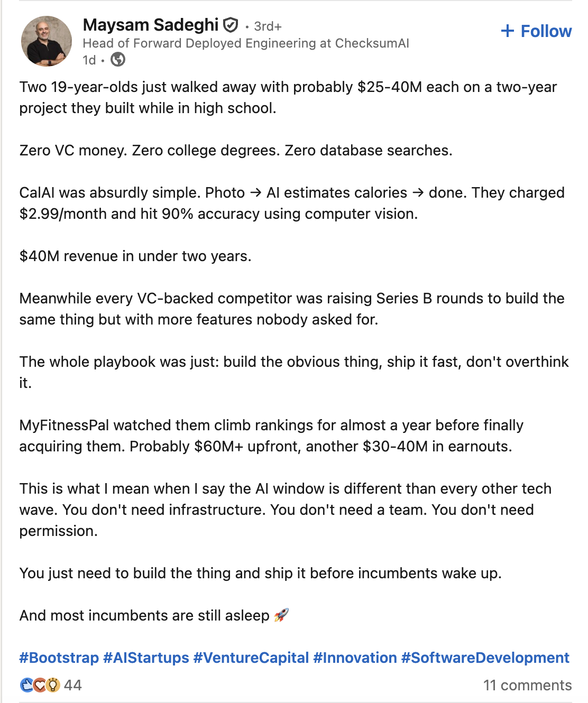Open the #AIStartups hashtag
The height and width of the screenshot is (703, 588).
[146, 658]
